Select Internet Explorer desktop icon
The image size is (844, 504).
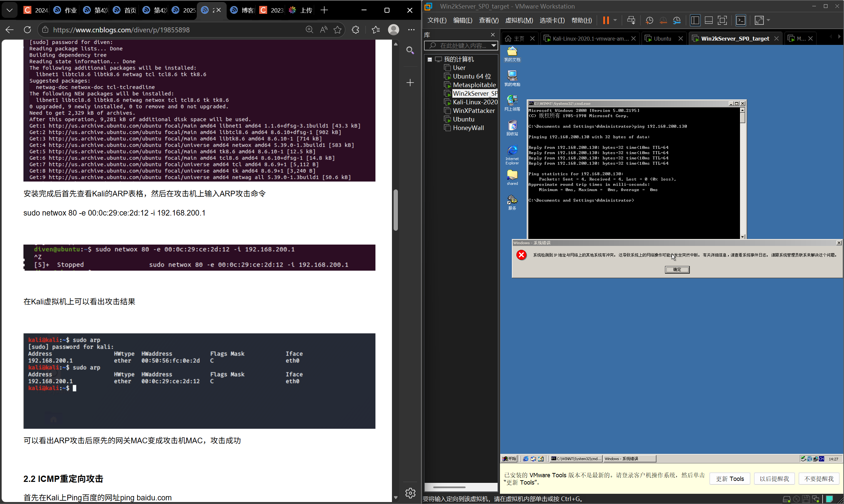[512, 155]
